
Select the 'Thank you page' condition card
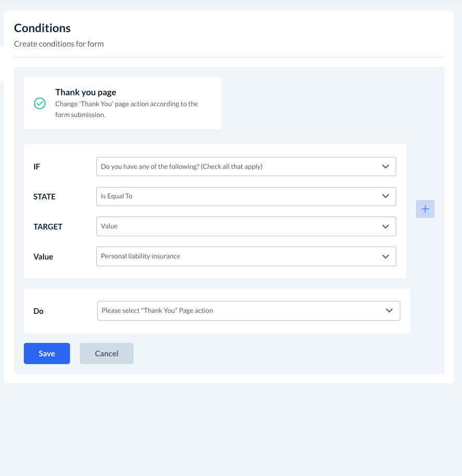122,103
